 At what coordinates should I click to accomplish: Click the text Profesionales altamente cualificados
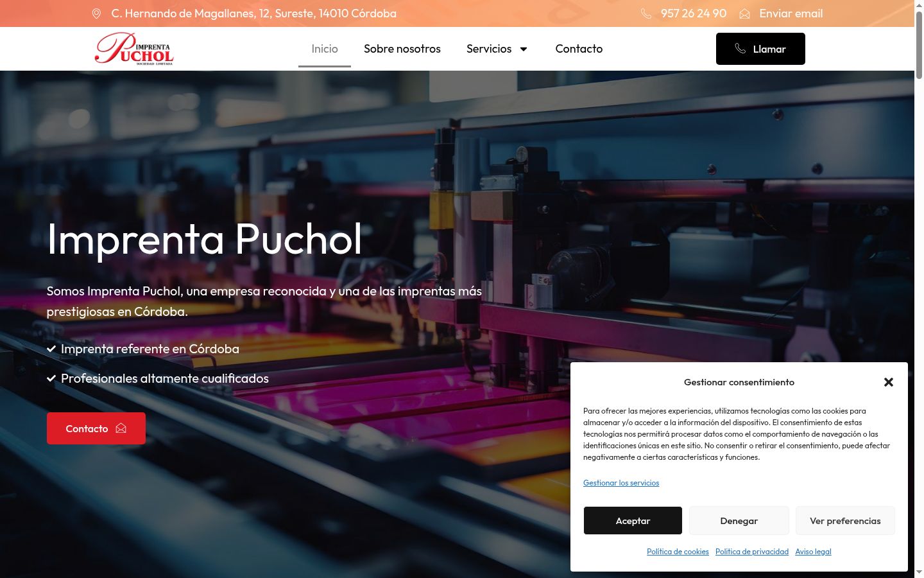pyautogui.click(x=165, y=378)
